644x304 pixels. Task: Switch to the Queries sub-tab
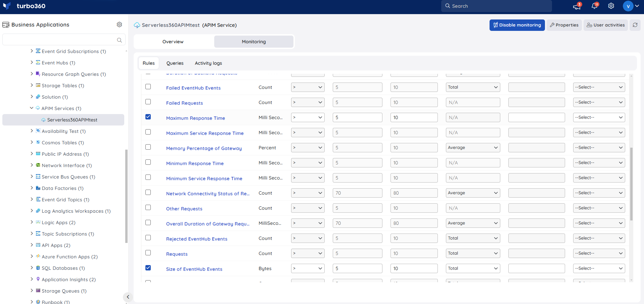tap(175, 63)
